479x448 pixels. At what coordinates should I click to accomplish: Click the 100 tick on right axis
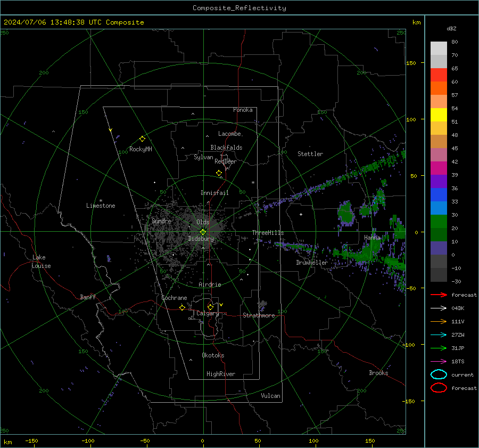[411, 119]
